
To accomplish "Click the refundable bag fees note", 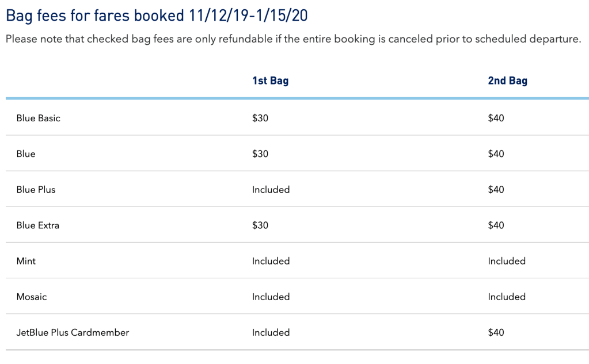I will [293, 40].
